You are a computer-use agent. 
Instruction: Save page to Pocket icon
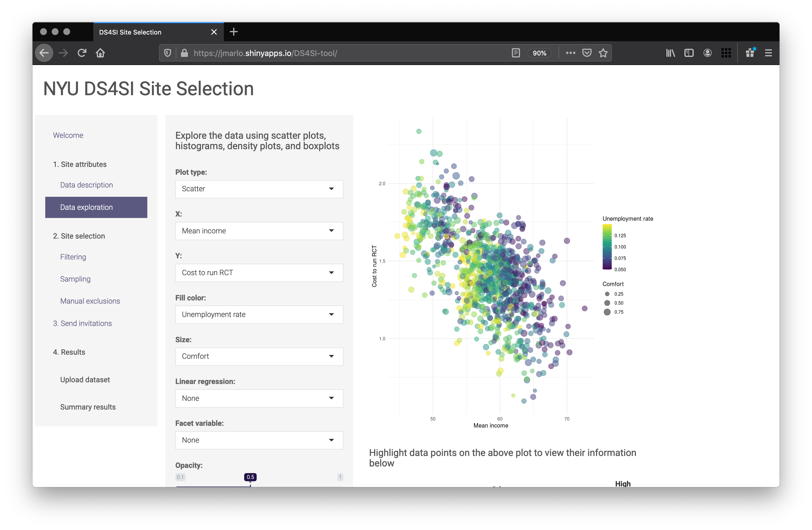587,53
